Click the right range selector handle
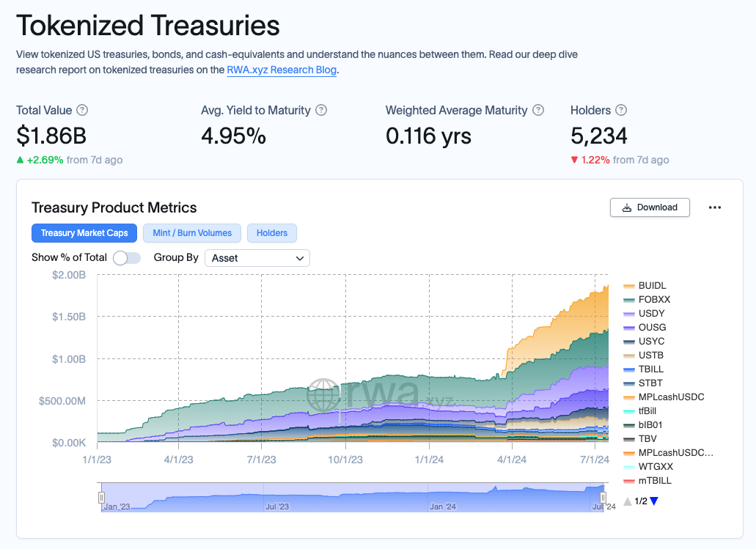The height and width of the screenshot is (549, 756). (x=603, y=498)
